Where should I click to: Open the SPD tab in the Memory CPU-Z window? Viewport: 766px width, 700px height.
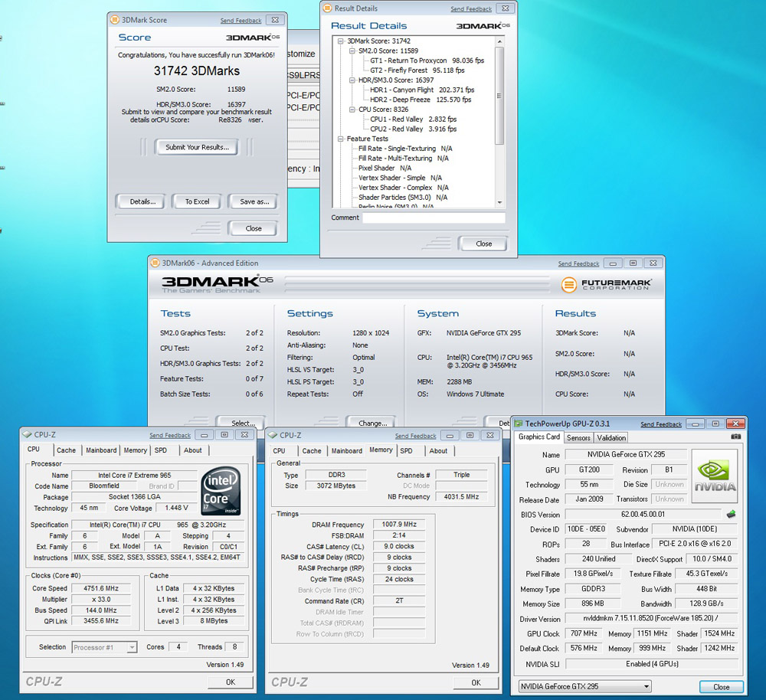coord(407,451)
